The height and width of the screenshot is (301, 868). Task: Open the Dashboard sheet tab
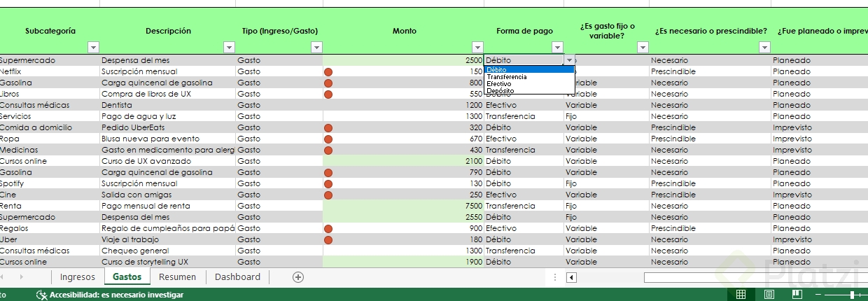pyautogui.click(x=237, y=277)
